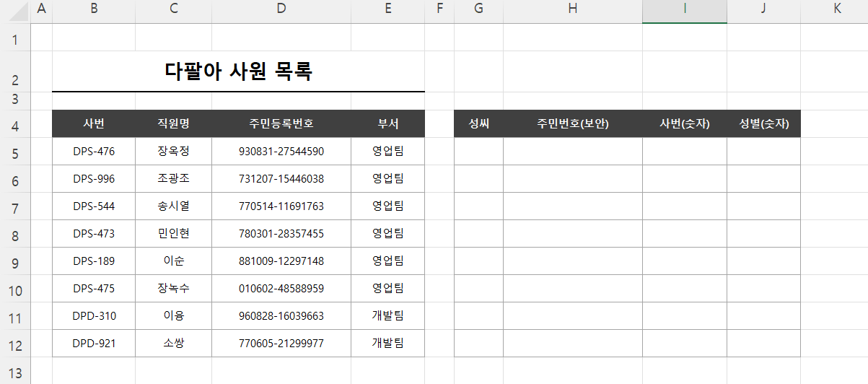This screenshot has height=384, width=868.
Task: Select empty 성씨 cell in row 5
Action: coord(479,152)
